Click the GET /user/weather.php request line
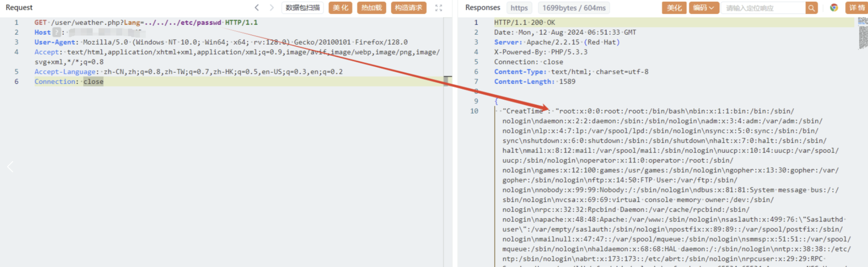 coord(146,22)
